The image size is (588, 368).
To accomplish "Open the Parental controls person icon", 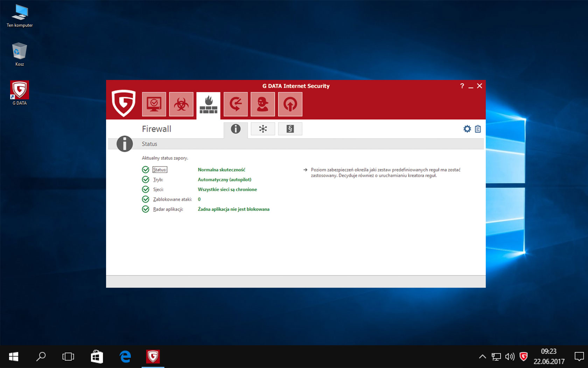I will point(263,104).
